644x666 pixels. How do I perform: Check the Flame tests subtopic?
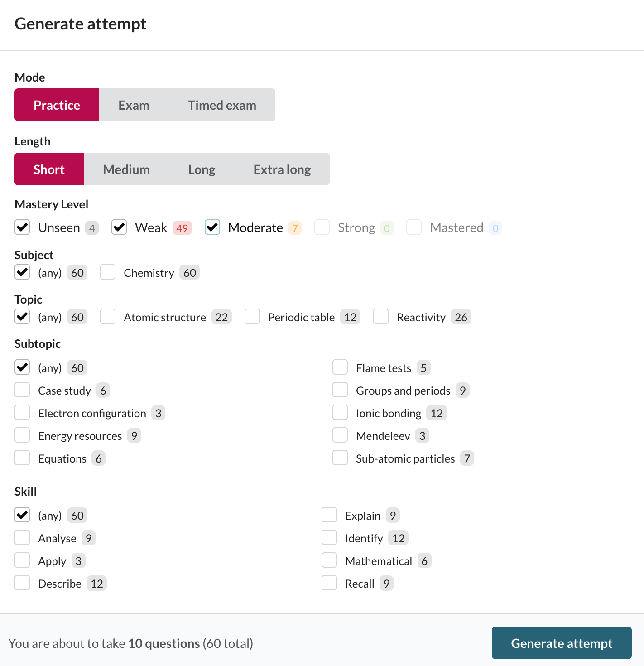pos(340,368)
